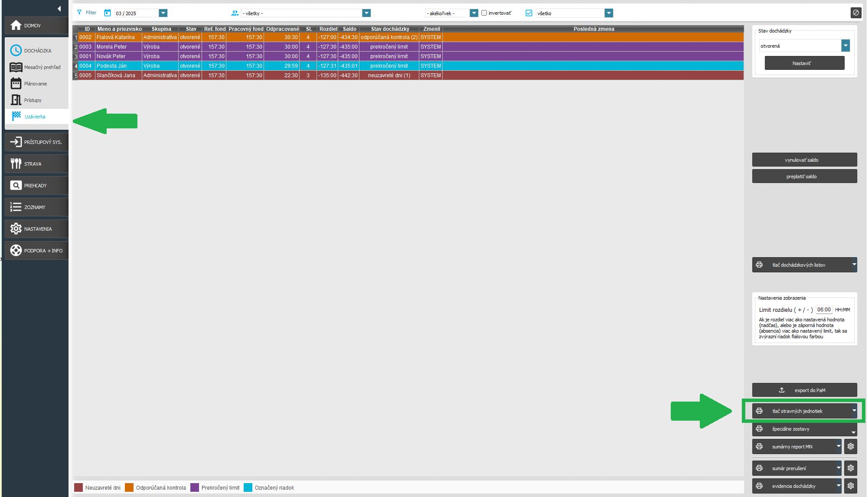The width and height of the screenshot is (868, 497).
Task: Click the funnel Filter icon
Action: tap(79, 13)
